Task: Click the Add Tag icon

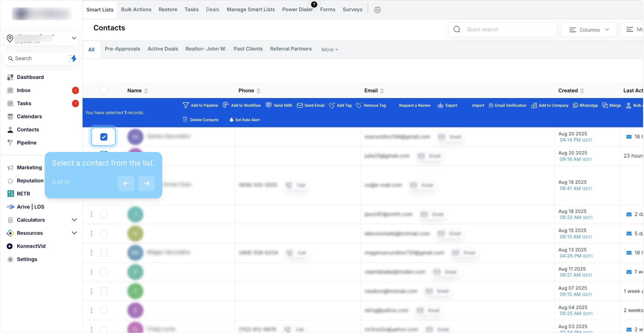Action: 332,105
